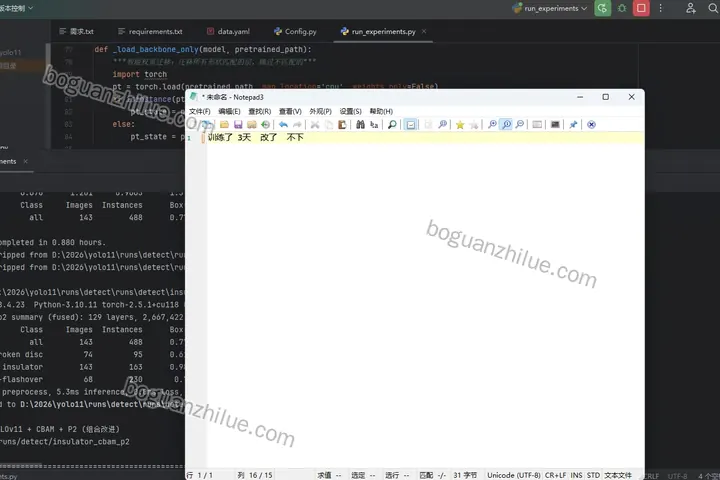This screenshot has height=480, width=720.
Task: Cut selection via scissors icon
Action: point(315,124)
